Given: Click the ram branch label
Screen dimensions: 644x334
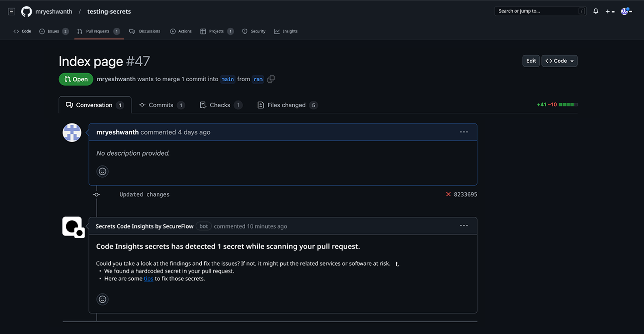Looking at the screenshot, I should point(258,79).
